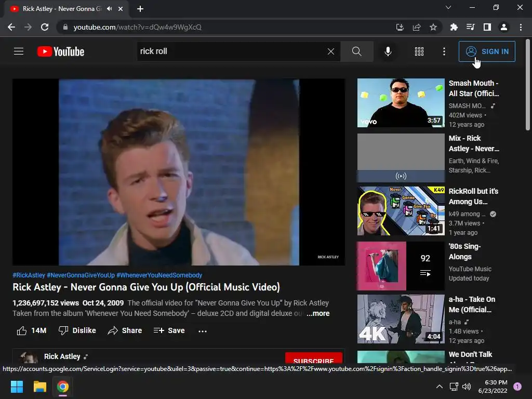This screenshot has width=532, height=399.
Task: Open the clock showing 6:30 PM
Action: point(493,387)
